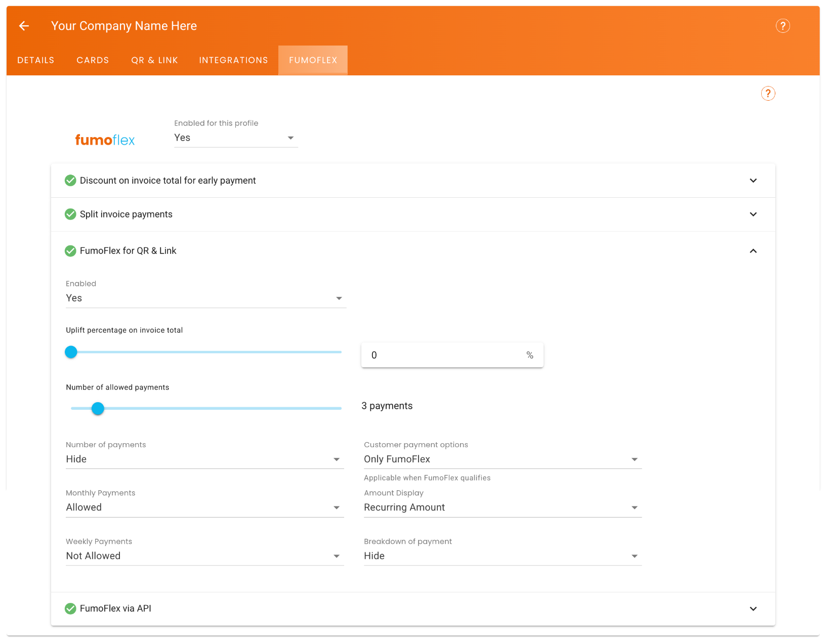
Task: Open the Weekly Payments dropdown
Action: tap(205, 556)
